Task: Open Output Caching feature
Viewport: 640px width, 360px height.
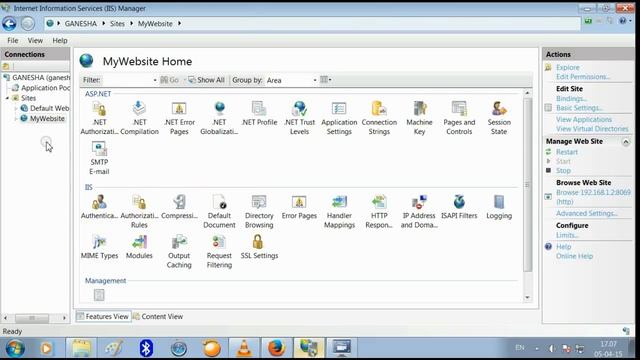Action: pyautogui.click(x=179, y=251)
